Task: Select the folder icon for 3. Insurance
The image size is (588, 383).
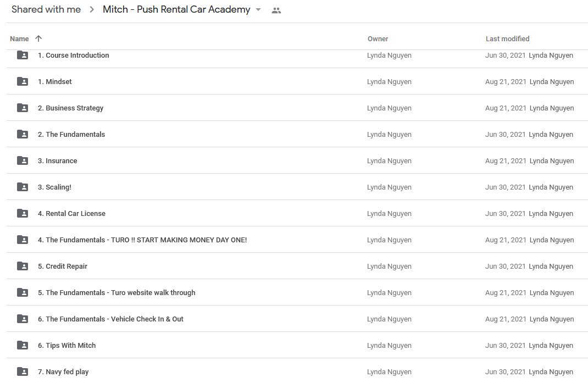Action: [23, 160]
